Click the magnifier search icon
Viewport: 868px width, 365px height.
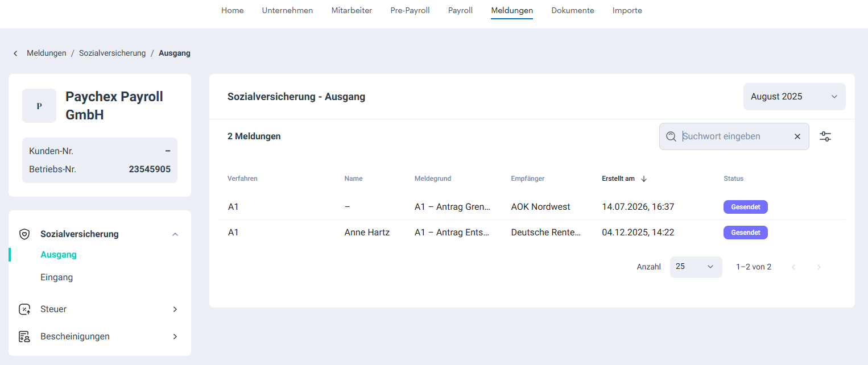671,136
